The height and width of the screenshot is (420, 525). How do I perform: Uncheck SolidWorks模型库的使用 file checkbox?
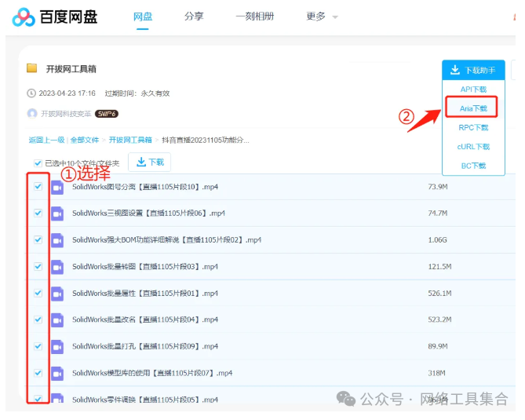click(x=38, y=373)
